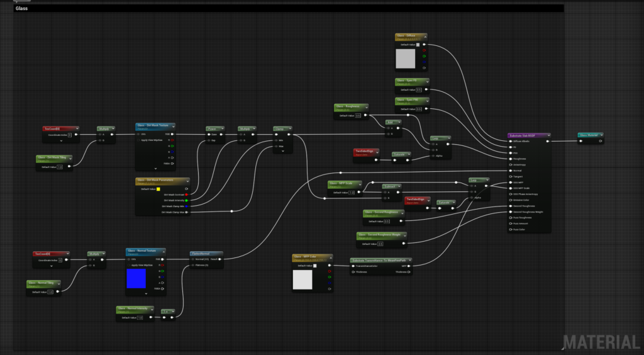This screenshot has height=355, width=644.
Task: Toggle Apply View MipBias on Dirt Mask Texture
Action: pyautogui.click(x=138, y=140)
